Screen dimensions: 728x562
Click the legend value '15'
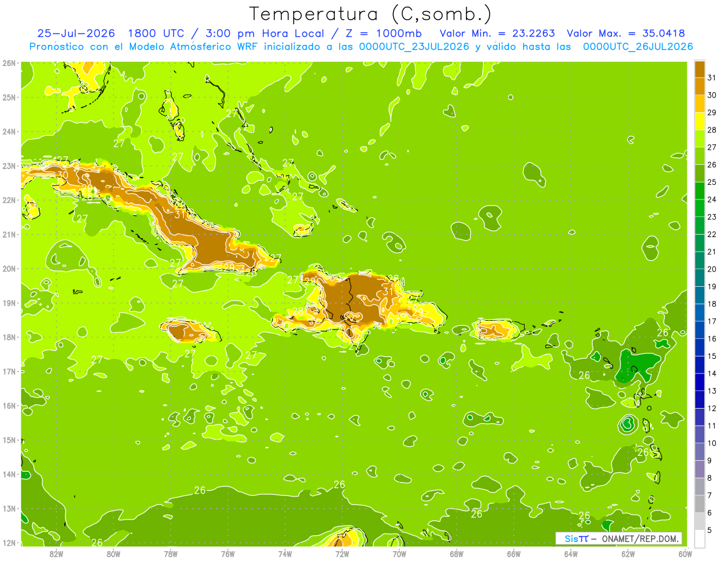(712, 356)
